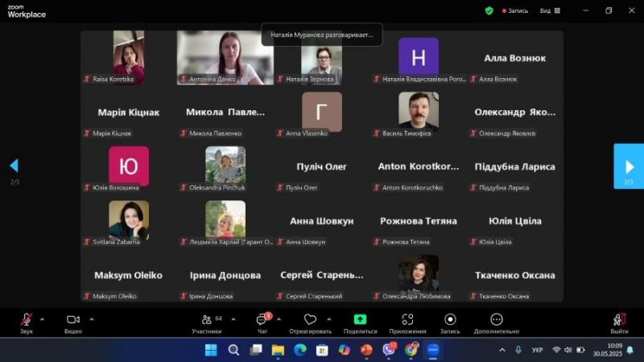Expand audio options arrow next to Звук
Screen dimensions: 644x362
click(42, 319)
